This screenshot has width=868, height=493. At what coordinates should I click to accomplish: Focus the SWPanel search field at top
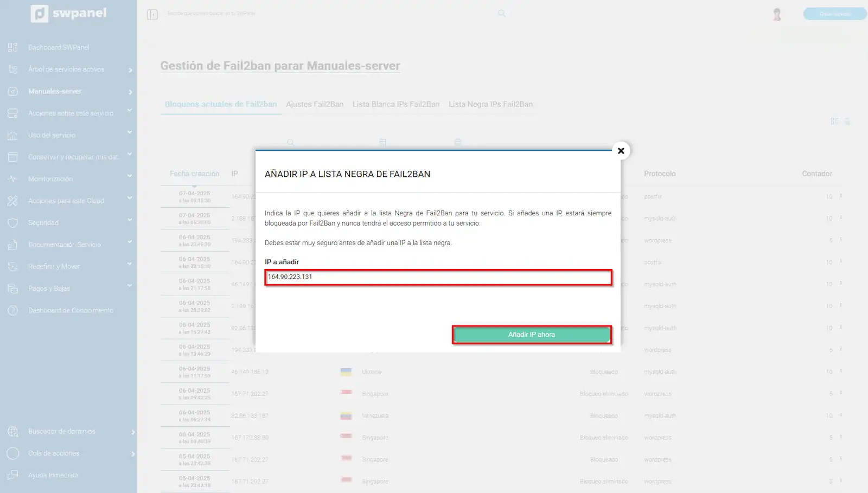[x=331, y=14]
